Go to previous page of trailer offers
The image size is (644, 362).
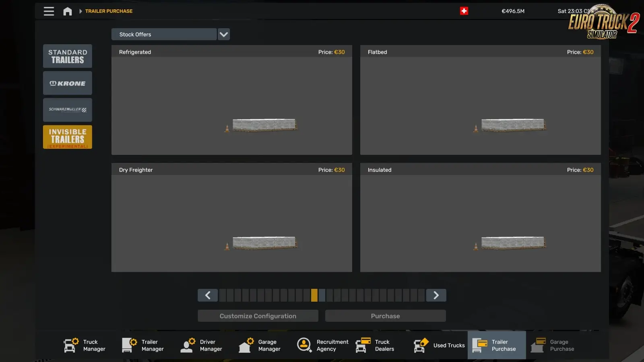click(208, 295)
